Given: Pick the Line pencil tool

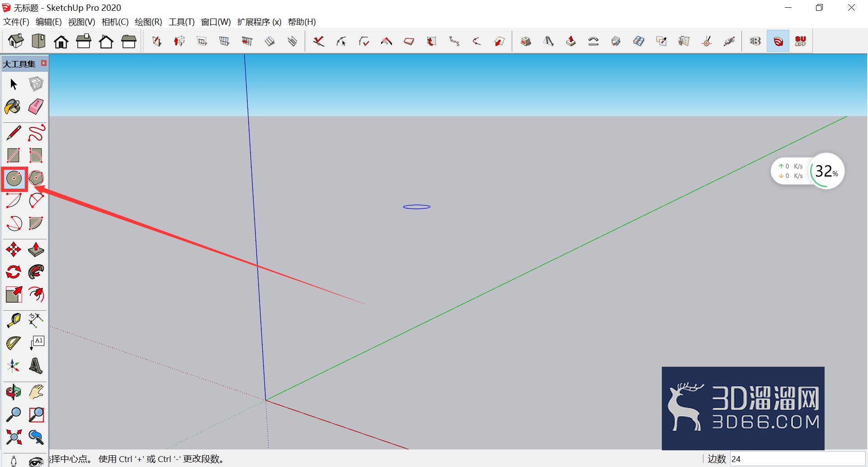Looking at the screenshot, I should point(14,133).
